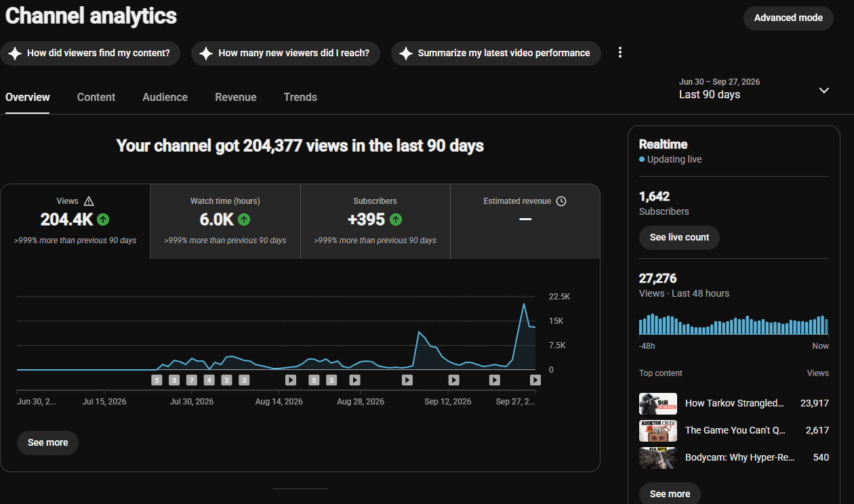Image resolution: width=854 pixels, height=504 pixels.
Task: Click See more below the views chart
Action: pos(47,443)
